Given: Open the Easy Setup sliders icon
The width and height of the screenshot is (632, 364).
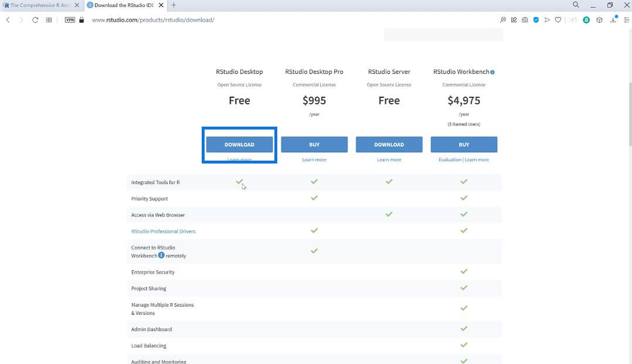Looking at the screenshot, I should (626, 20).
